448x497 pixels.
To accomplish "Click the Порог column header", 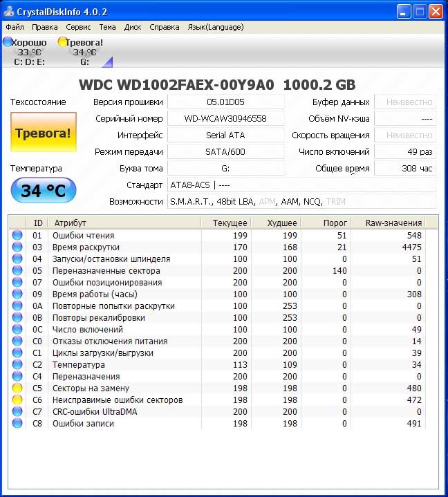I will (326, 223).
